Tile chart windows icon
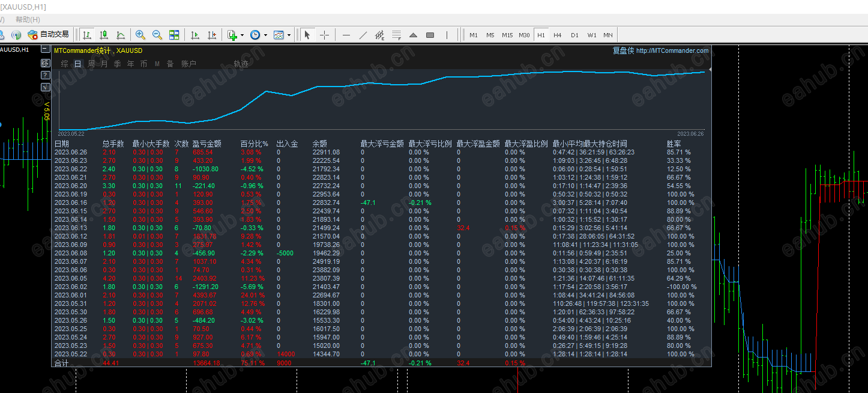Screen dimensions: 868x393 174,35
